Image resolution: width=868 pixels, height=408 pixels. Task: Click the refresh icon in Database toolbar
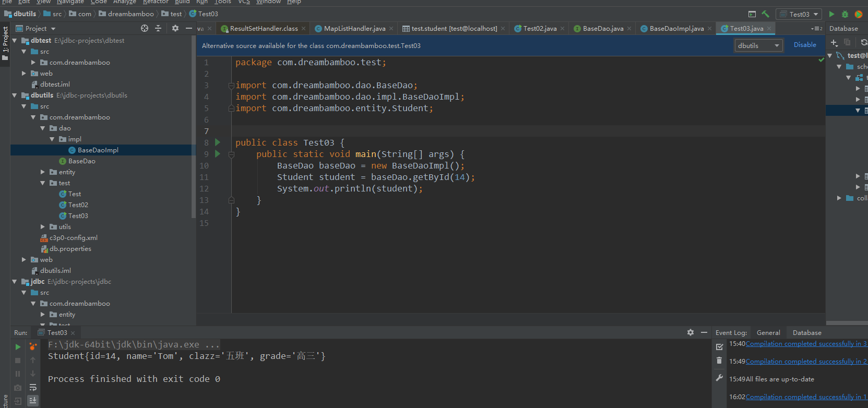[864, 42]
